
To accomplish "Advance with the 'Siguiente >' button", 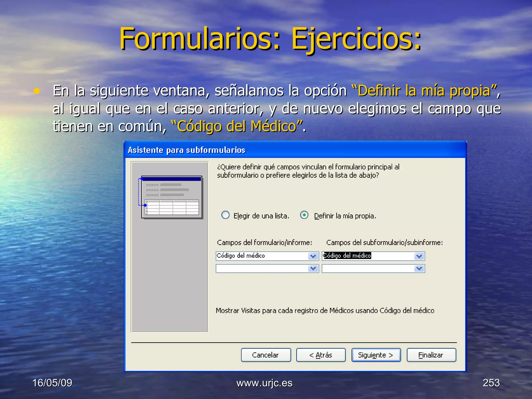I will click(x=376, y=355).
